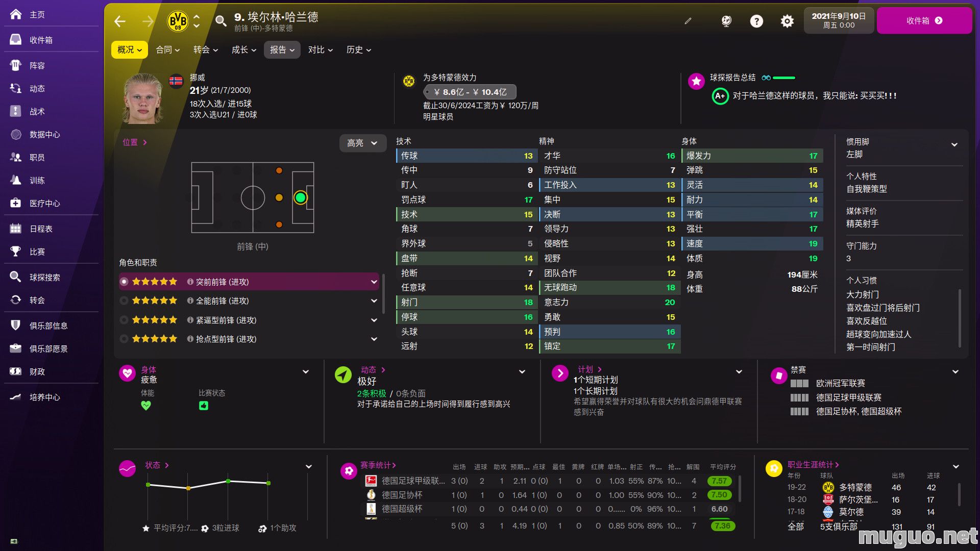The height and width of the screenshot is (551, 980).
Task: Click the back arrow navigation button
Action: click(120, 21)
